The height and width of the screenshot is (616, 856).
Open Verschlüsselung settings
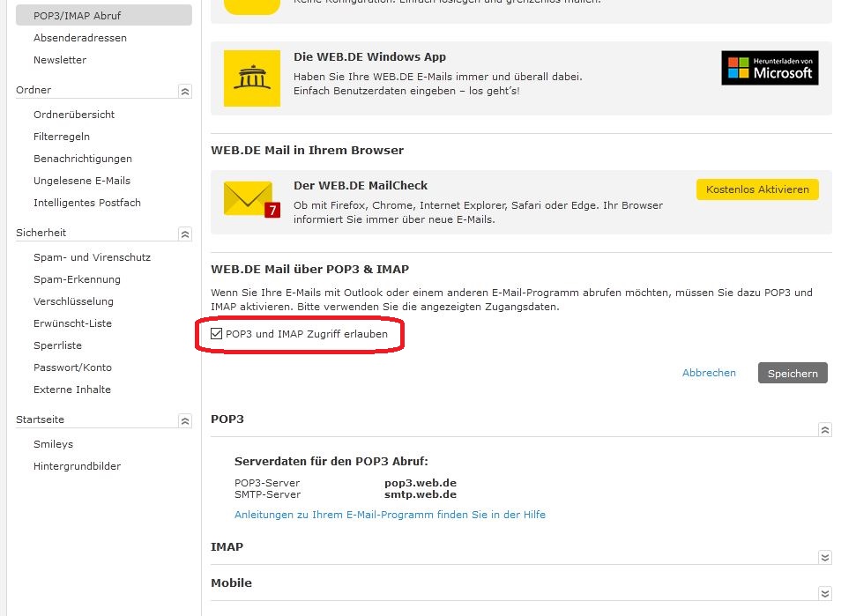pos(73,301)
